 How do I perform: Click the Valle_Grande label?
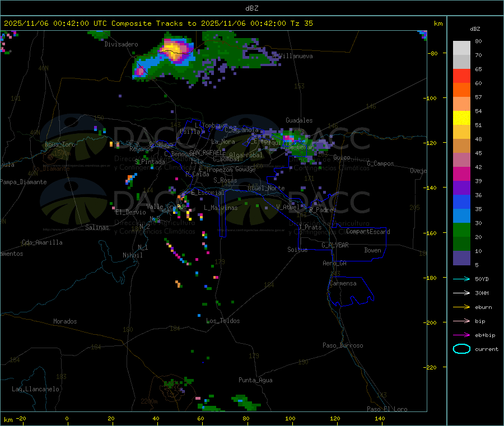click(166, 207)
